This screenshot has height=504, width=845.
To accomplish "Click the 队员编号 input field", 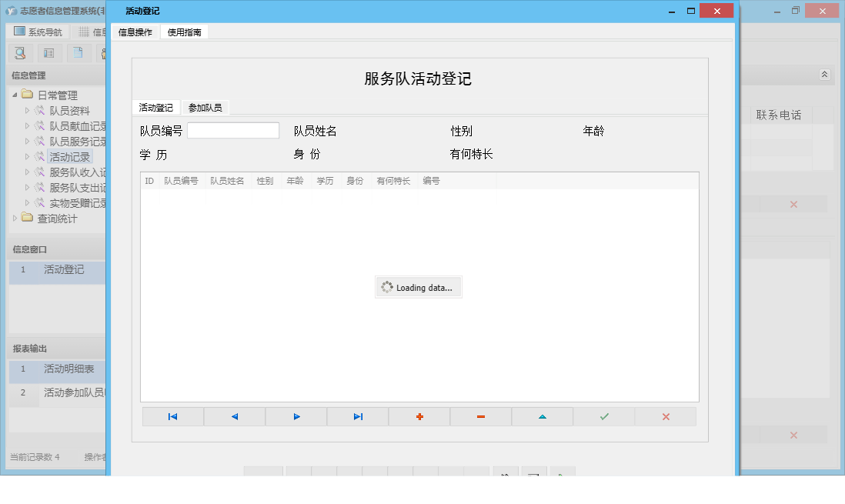I will click(233, 129).
